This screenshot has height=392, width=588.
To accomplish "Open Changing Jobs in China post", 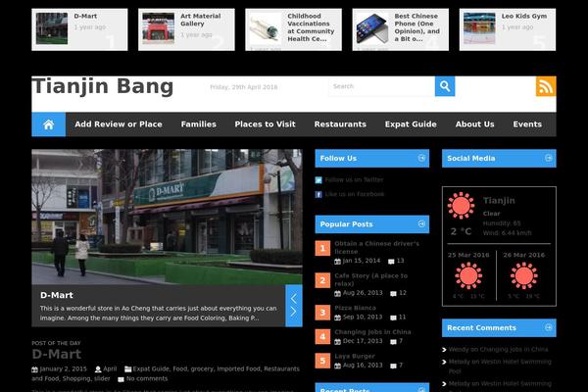I will coord(372,332).
